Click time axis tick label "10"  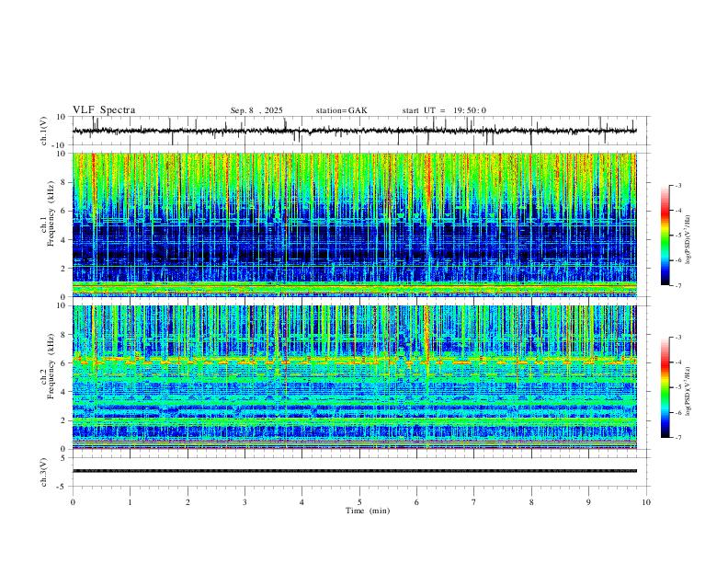pyautogui.click(x=646, y=502)
